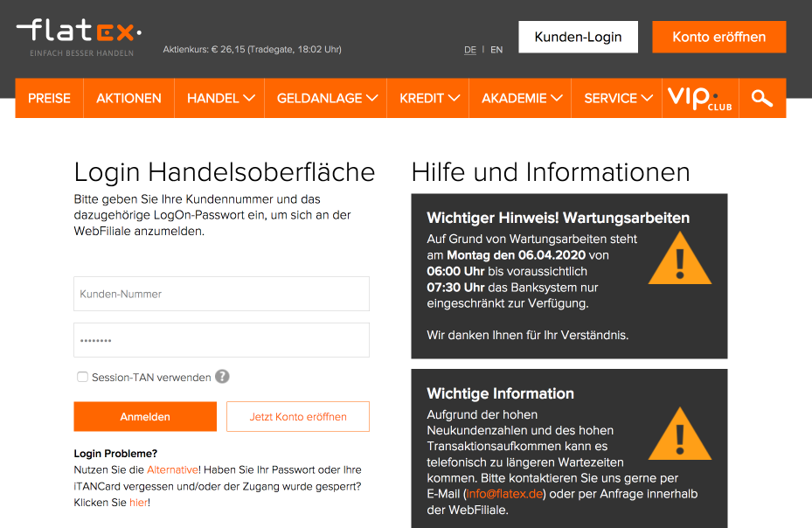Enable the Session-TAN verwenden checkbox
Screen dimensions: 812x528
click(x=82, y=377)
